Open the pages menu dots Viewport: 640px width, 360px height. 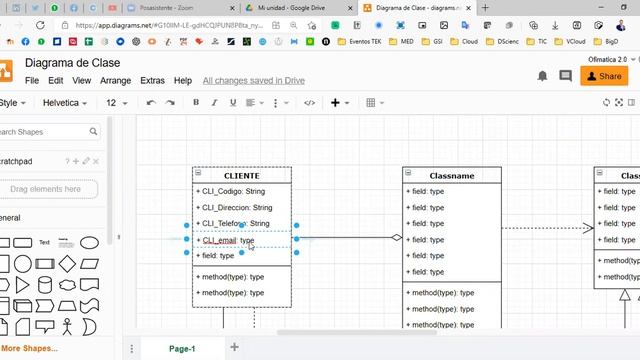pyautogui.click(x=131, y=349)
